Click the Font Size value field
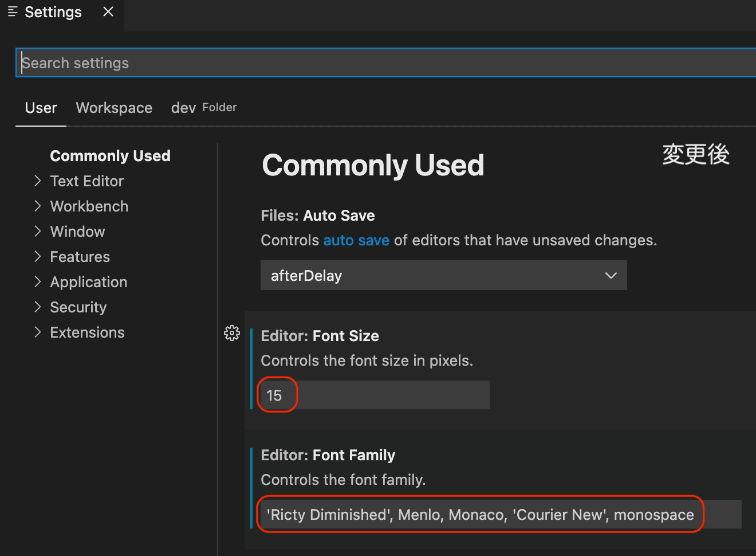 [x=375, y=396]
